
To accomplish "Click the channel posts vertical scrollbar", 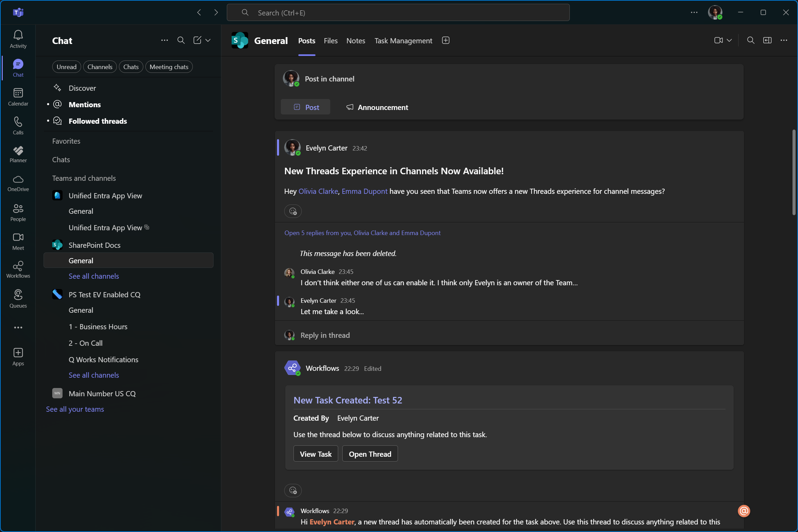I will (x=794, y=173).
